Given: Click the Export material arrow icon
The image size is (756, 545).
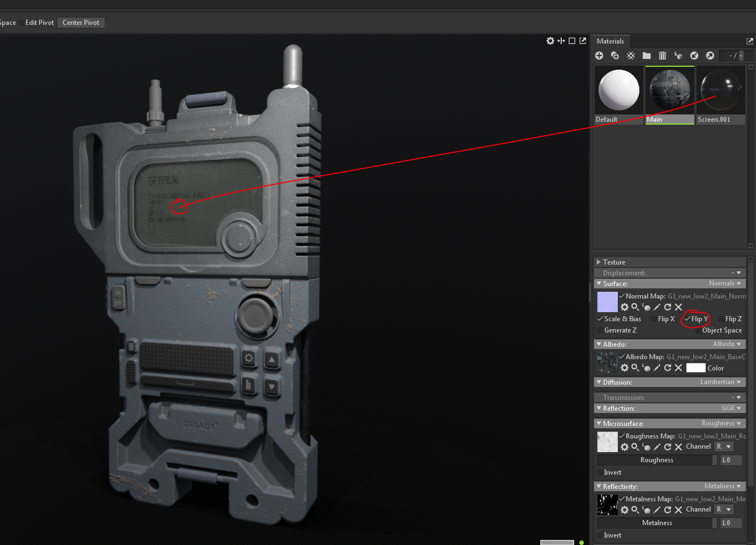Looking at the screenshot, I should coord(710,56).
